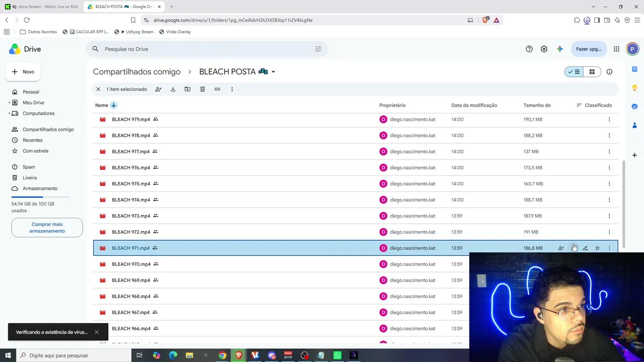Switch to list layout view
644x362 pixels.
pos(574,72)
